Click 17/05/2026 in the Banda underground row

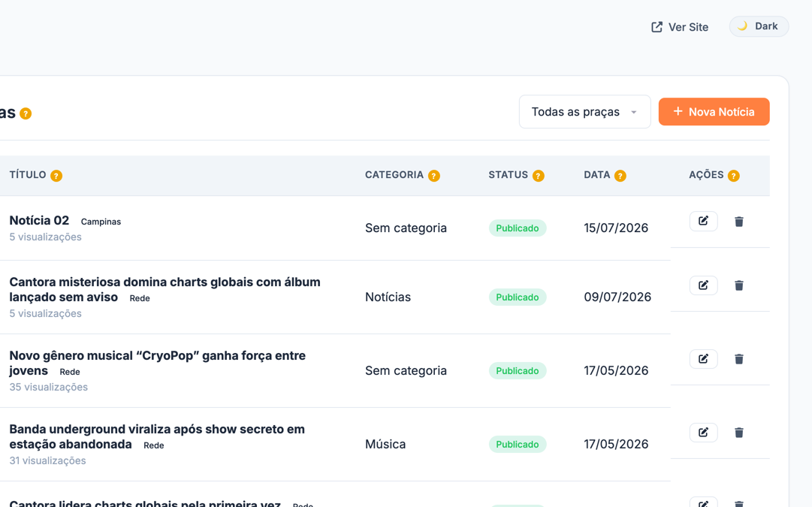coord(616,444)
